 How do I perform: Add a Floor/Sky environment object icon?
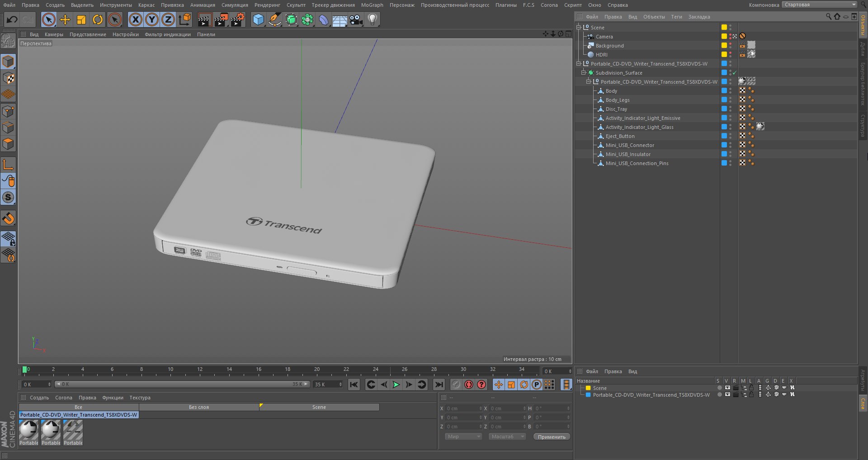340,19
